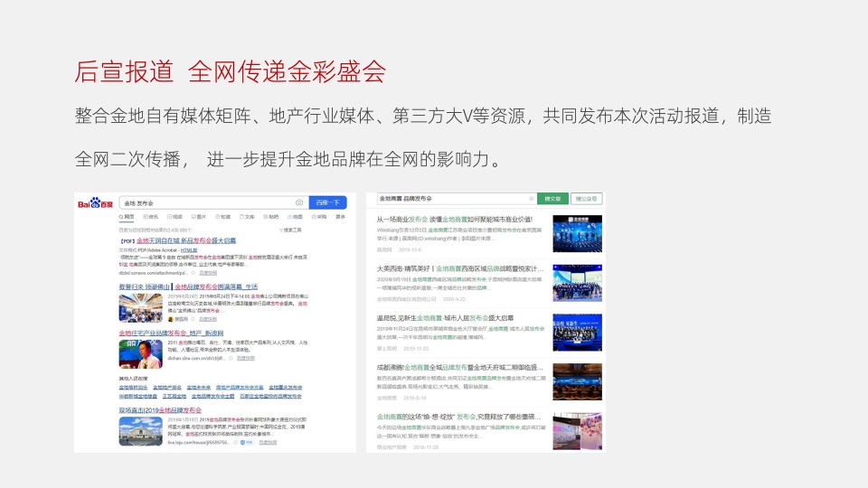Switch to the 资讯 tab

(x=151, y=217)
